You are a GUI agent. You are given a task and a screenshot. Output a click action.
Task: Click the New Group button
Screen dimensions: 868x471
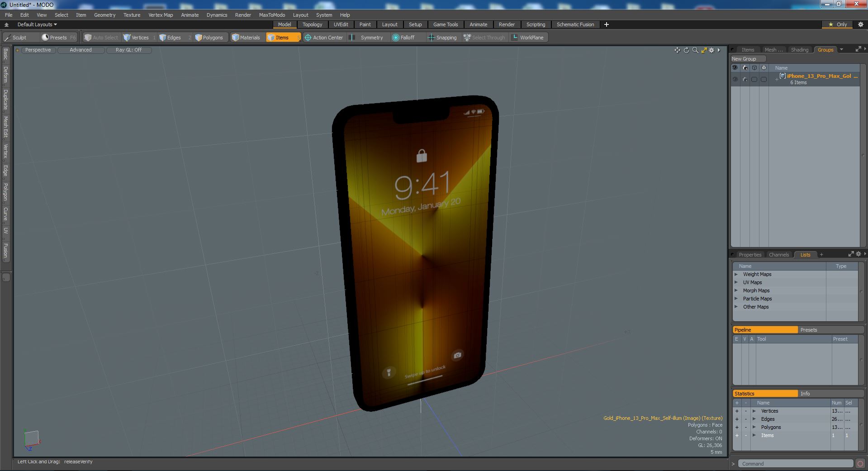[x=748, y=59]
